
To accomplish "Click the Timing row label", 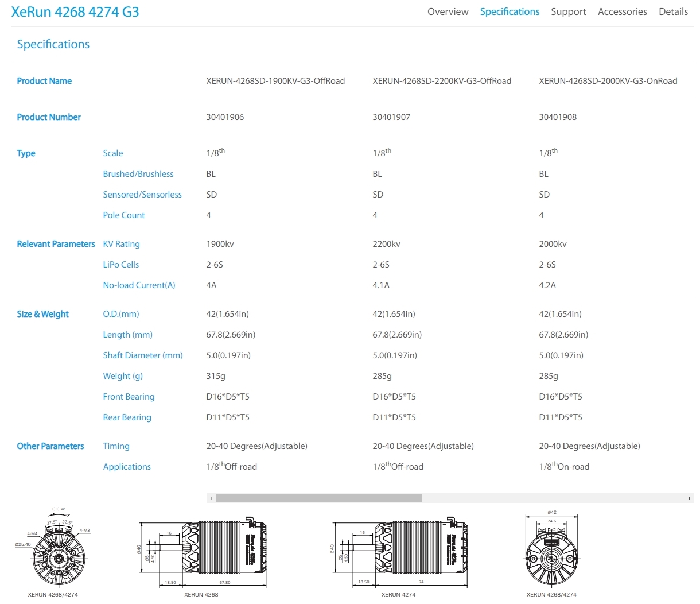I will click(116, 446).
